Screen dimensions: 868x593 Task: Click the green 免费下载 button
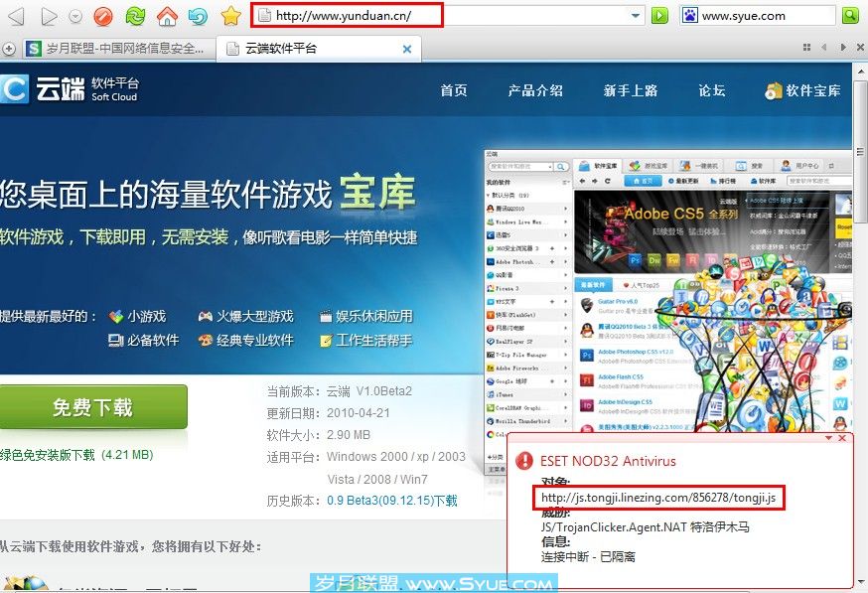pyautogui.click(x=93, y=407)
